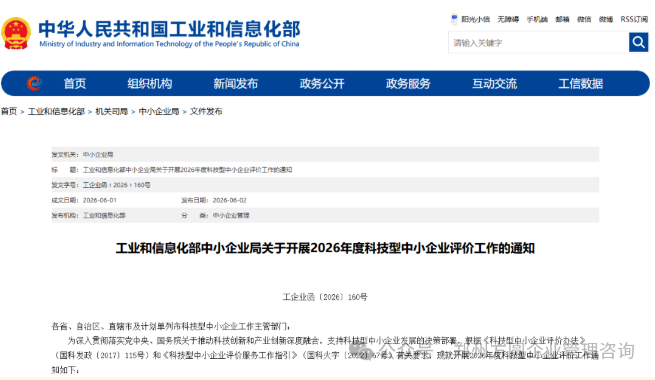Go to 首页 in the breadcrumb
655x380 pixels.
click(9, 111)
